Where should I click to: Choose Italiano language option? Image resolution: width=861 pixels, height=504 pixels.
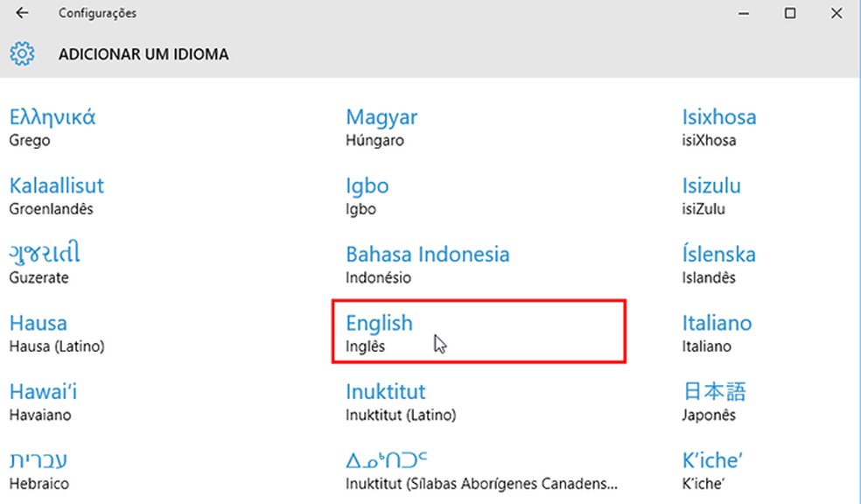(717, 332)
